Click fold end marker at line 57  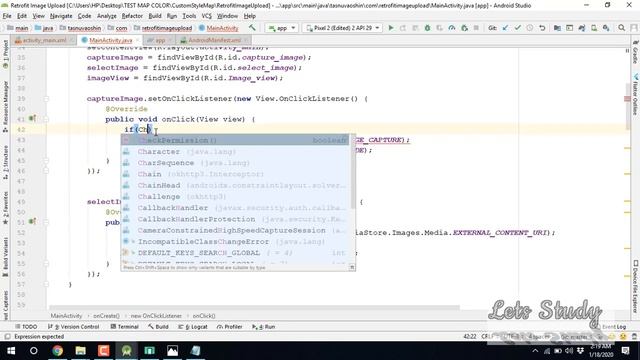pyautogui.click(x=46, y=284)
